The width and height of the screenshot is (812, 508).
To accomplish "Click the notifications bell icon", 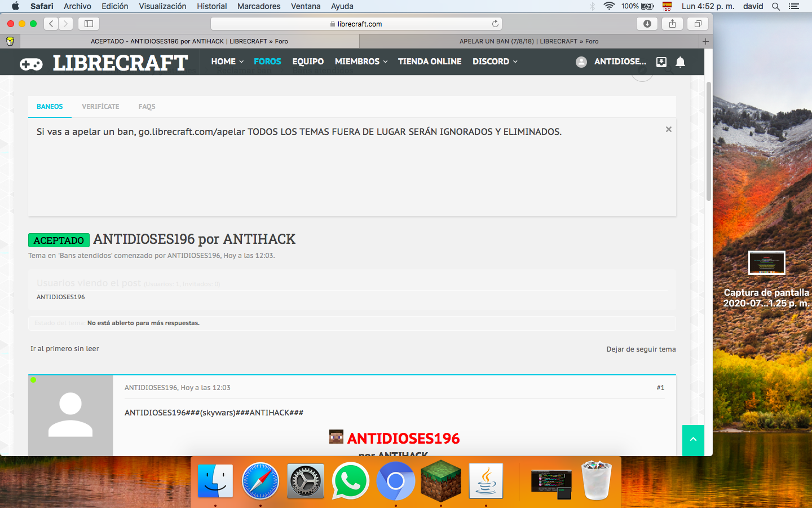I will (x=680, y=62).
